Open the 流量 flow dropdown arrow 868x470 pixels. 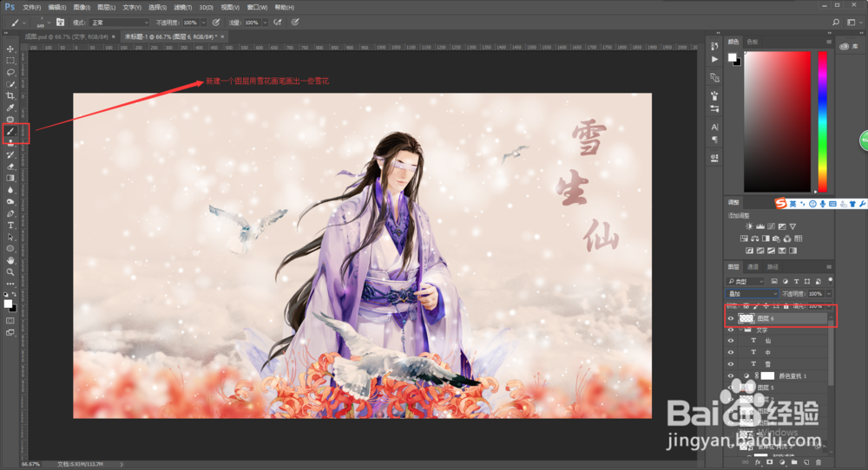[265, 23]
